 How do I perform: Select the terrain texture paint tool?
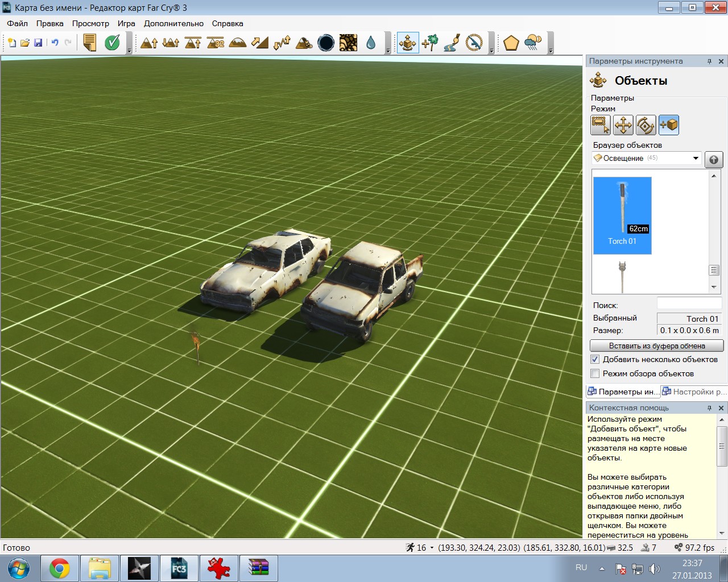348,43
